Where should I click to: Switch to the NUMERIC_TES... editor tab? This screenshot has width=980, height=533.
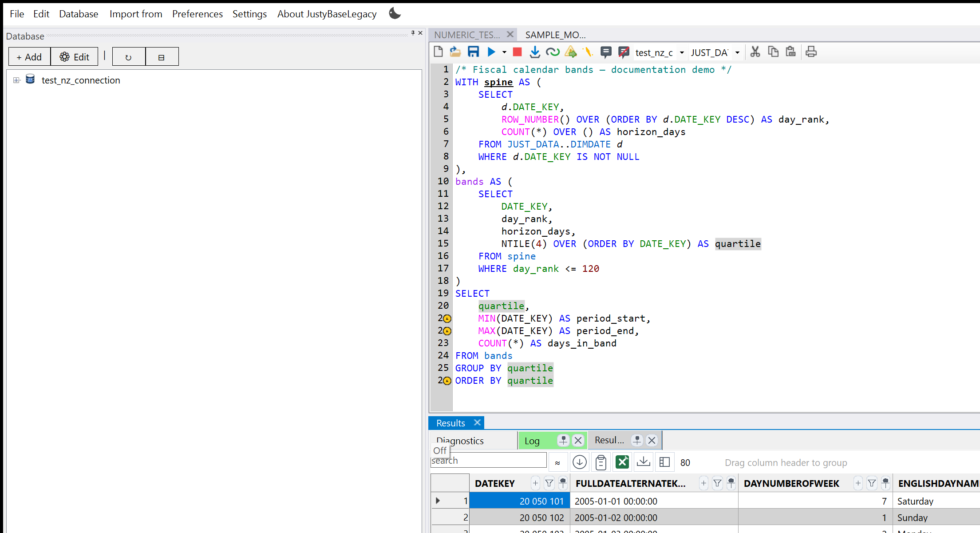[467, 35]
